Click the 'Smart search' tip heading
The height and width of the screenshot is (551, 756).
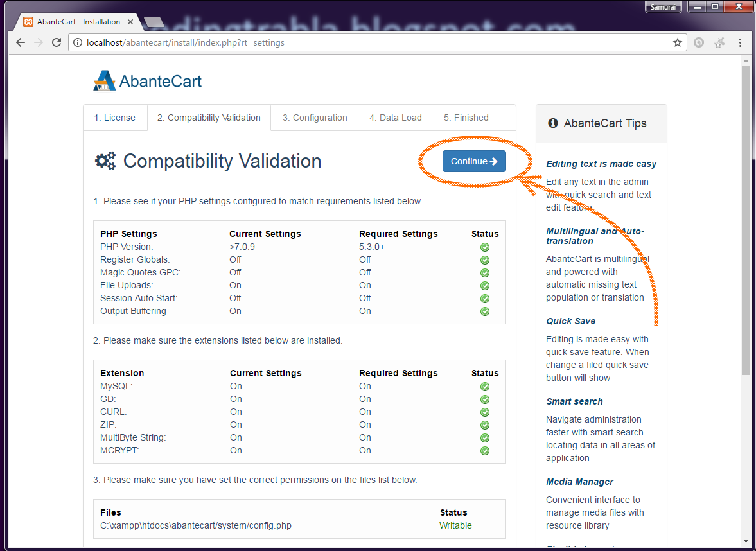(574, 401)
